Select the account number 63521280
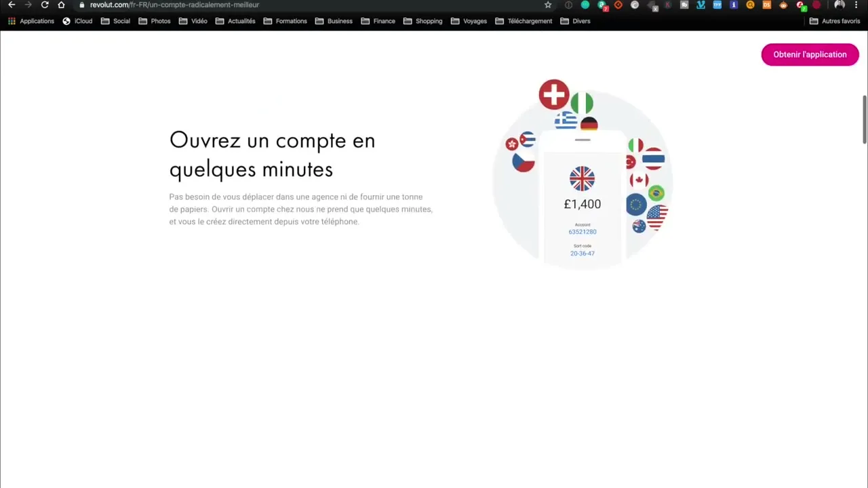The width and height of the screenshot is (868, 488). [582, 232]
